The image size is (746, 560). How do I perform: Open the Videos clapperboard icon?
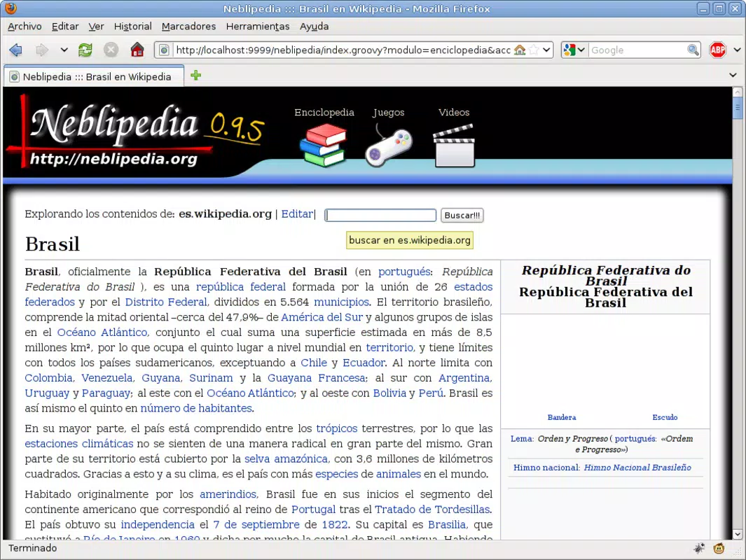tap(454, 146)
